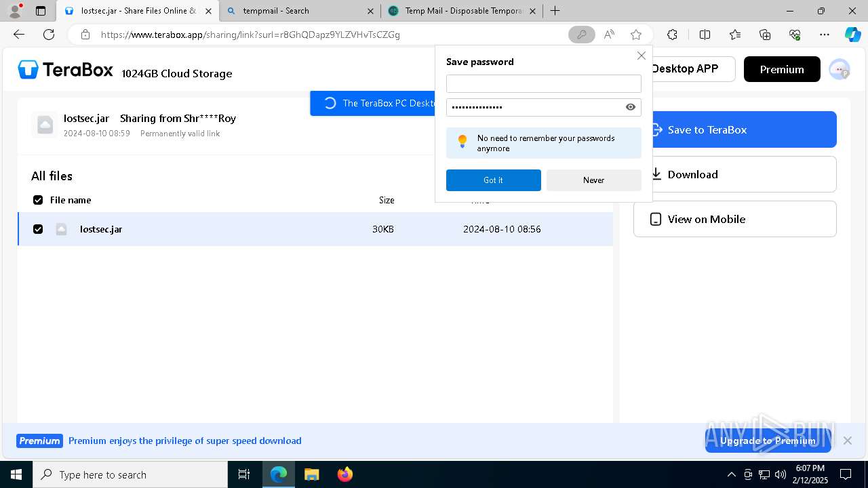Click the Edge taskbar icon
Image resolution: width=868 pixels, height=488 pixels.
[x=279, y=474]
